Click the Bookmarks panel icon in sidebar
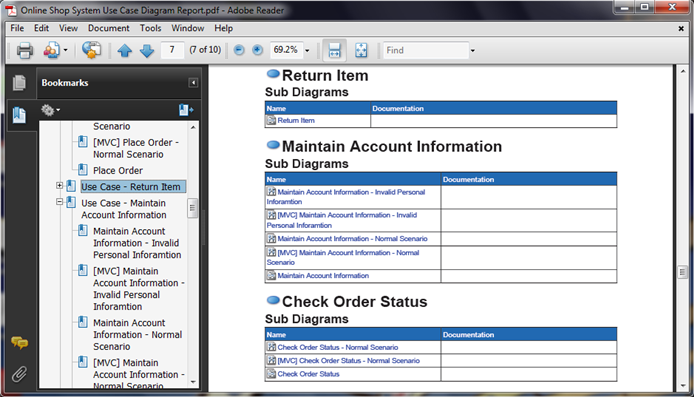The image size is (694, 397). coord(19,115)
